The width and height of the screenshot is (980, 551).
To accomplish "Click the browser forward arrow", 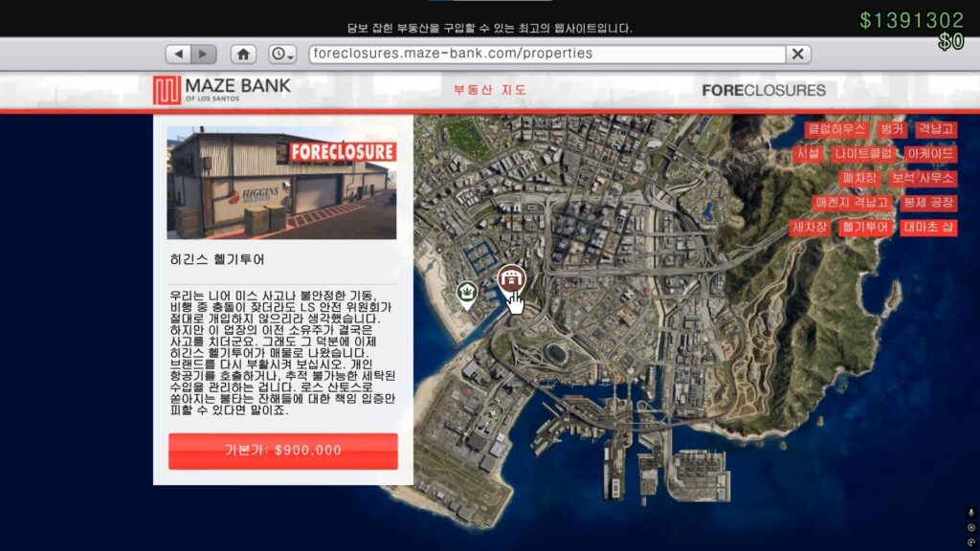I will [204, 55].
